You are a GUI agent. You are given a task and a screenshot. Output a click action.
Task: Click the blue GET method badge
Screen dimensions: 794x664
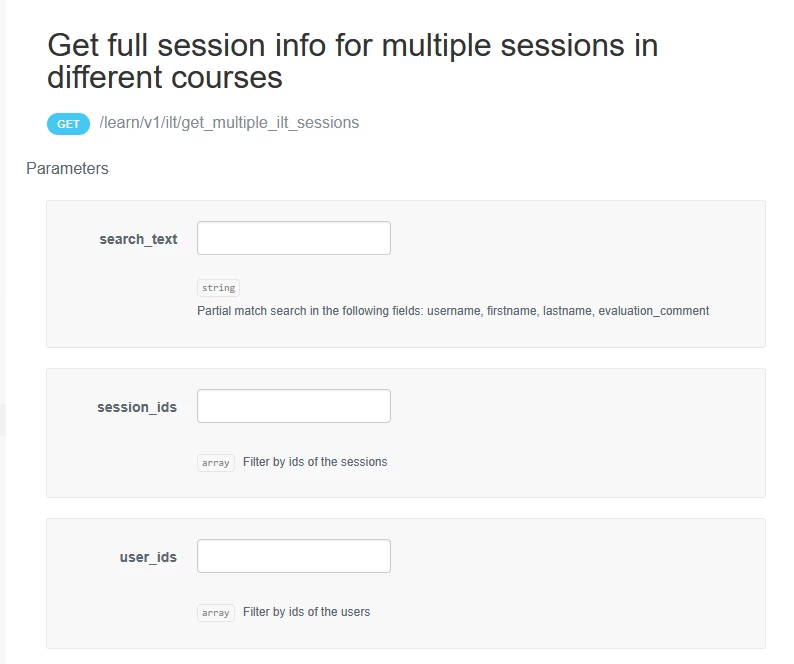tap(68, 124)
